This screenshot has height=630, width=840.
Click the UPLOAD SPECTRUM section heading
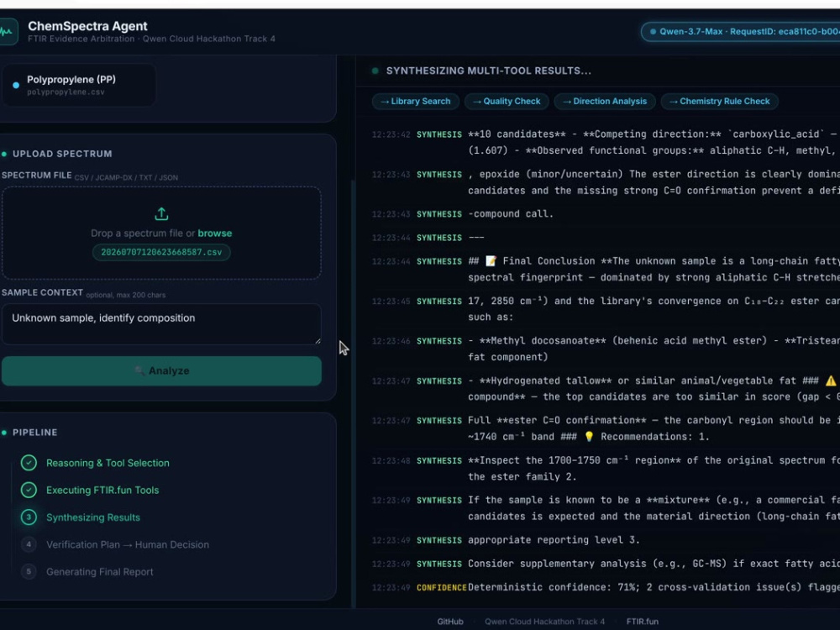62,154
